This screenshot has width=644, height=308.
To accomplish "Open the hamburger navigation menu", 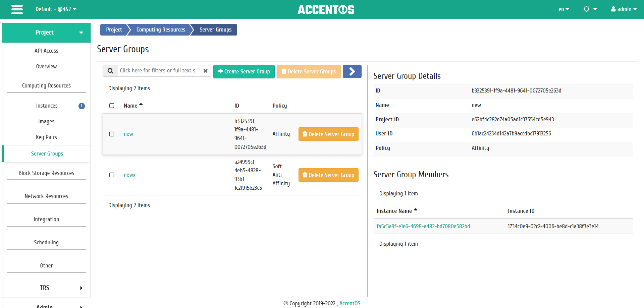I will coord(17,9).
